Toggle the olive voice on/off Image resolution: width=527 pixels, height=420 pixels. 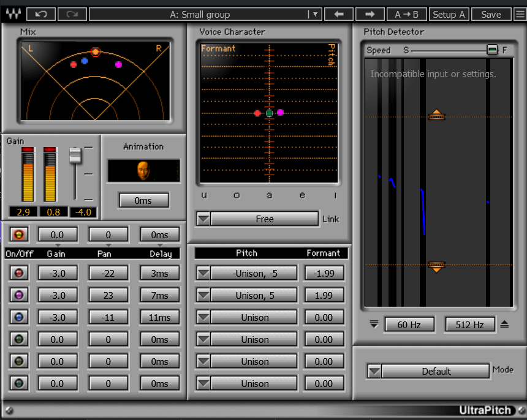[19, 361]
